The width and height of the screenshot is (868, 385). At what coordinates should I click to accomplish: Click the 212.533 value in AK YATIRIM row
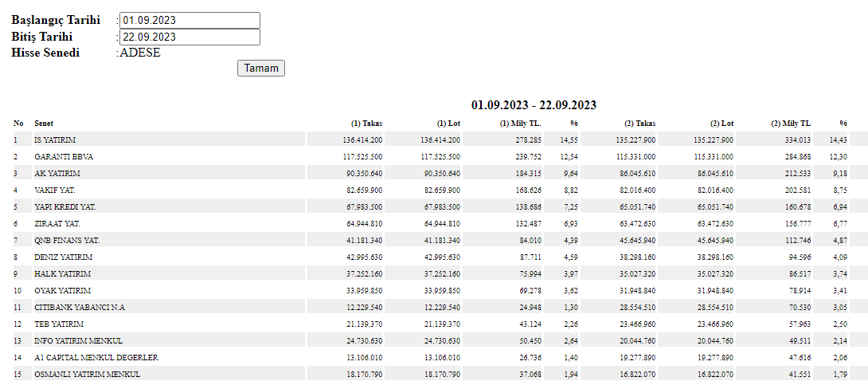(799, 174)
